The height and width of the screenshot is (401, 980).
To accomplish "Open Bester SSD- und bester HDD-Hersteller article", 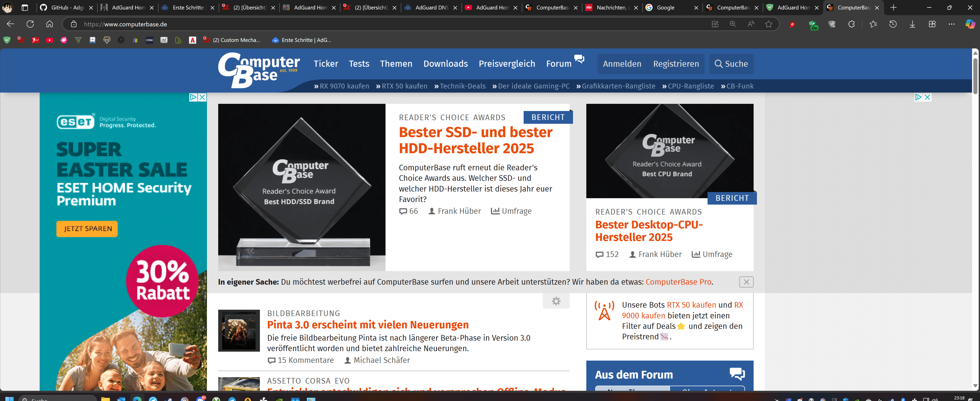I will coord(476,140).
